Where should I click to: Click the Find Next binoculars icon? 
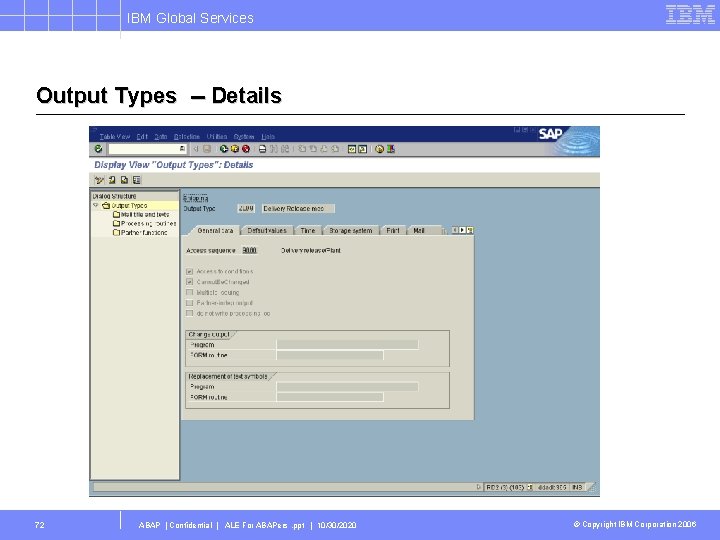pyautogui.click(x=285, y=149)
